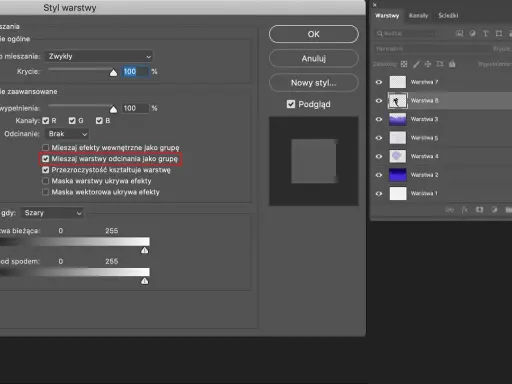Hide Warstwa 3 with its eye icon
512x384 pixels.
click(x=379, y=119)
